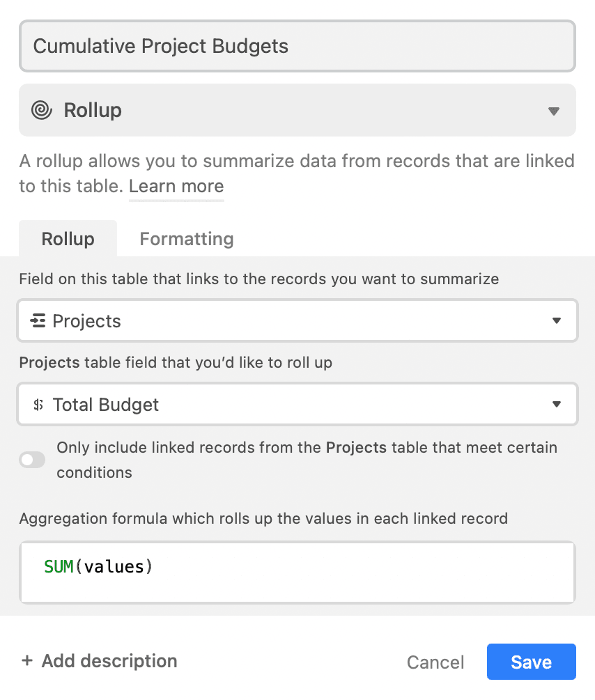Click the currency icon beside Total Budget
The height and width of the screenshot is (700, 595).
coord(39,404)
